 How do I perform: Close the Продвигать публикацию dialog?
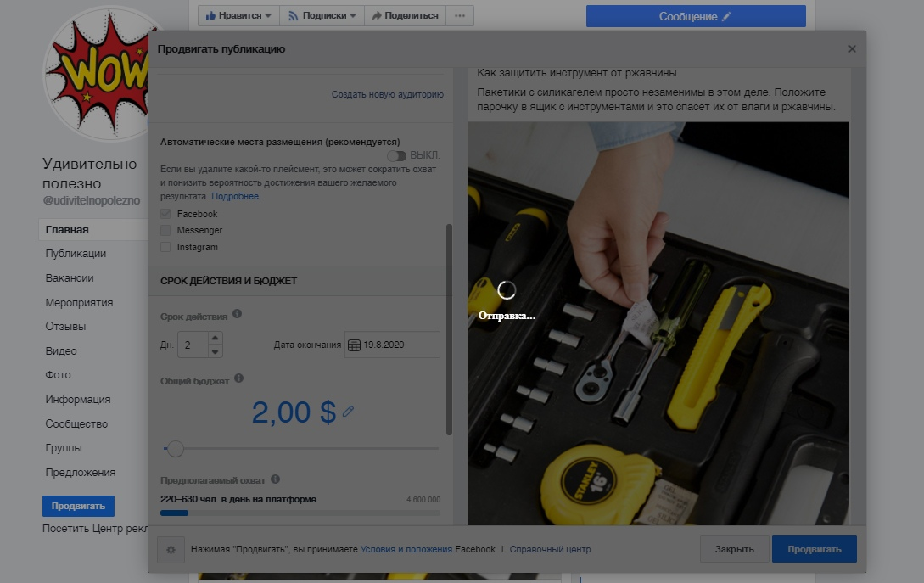click(852, 49)
